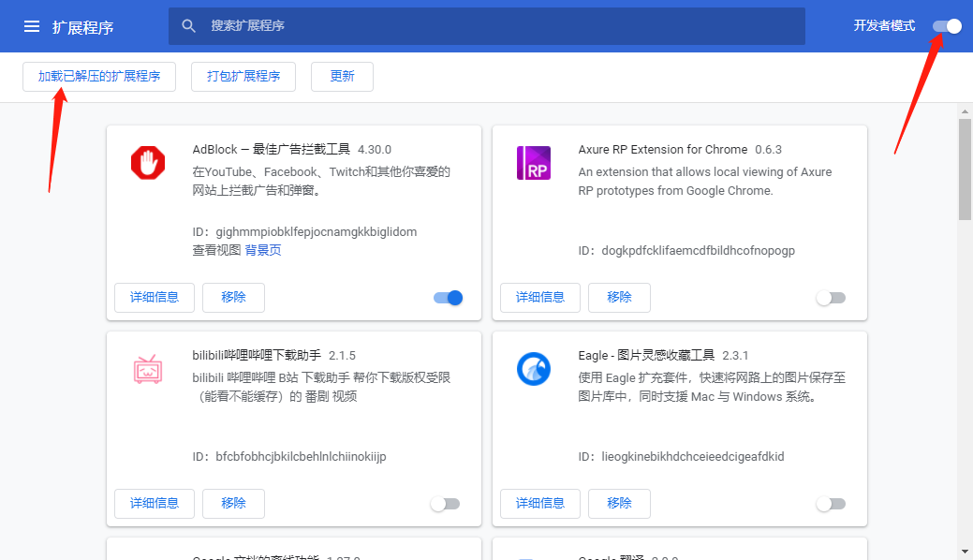Image resolution: width=973 pixels, height=560 pixels.
Task: Click the Axure RP Extension for Chrome title
Action: (x=663, y=150)
